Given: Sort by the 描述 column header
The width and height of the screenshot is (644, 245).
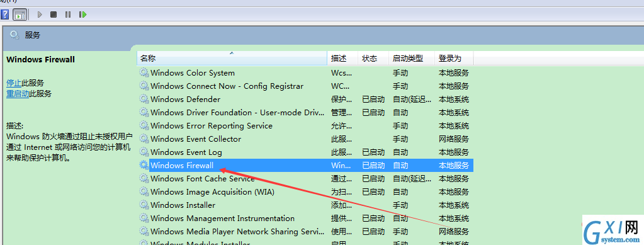Looking at the screenshot, I should [342, 59].
